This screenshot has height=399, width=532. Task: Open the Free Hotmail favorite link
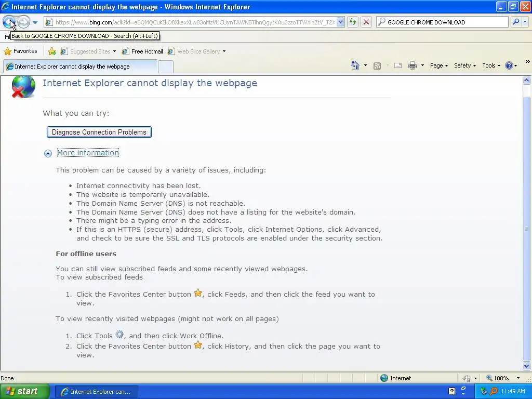point(142,51)
